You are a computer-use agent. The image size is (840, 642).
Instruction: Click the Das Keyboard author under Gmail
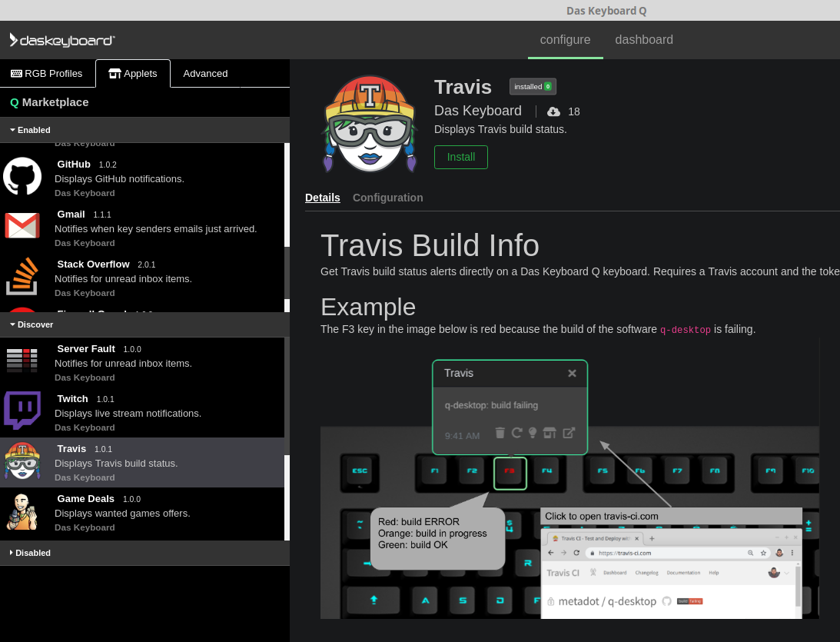85,243
